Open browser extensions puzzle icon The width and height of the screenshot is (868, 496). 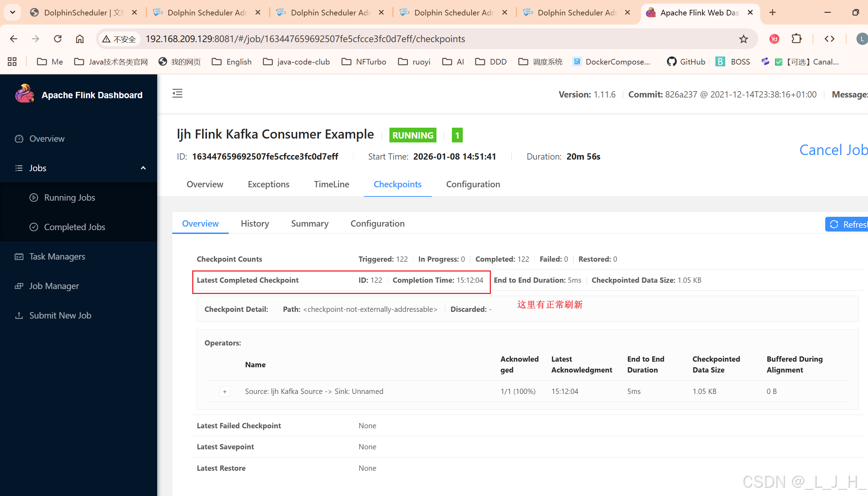[796, 39]
